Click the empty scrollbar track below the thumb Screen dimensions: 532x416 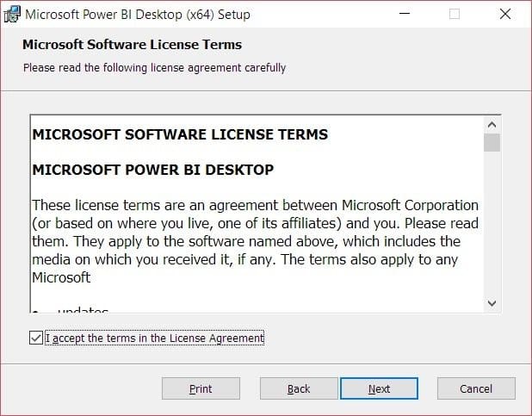(x=492, y=223)
